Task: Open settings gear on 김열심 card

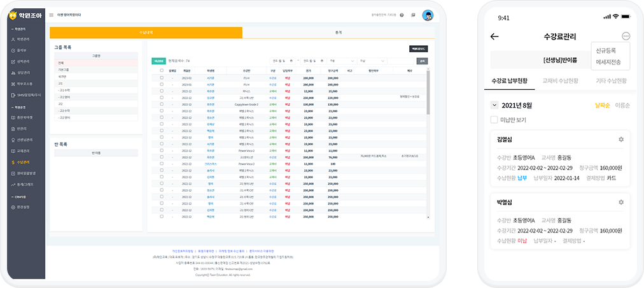Action: click(x=621, y=140)
